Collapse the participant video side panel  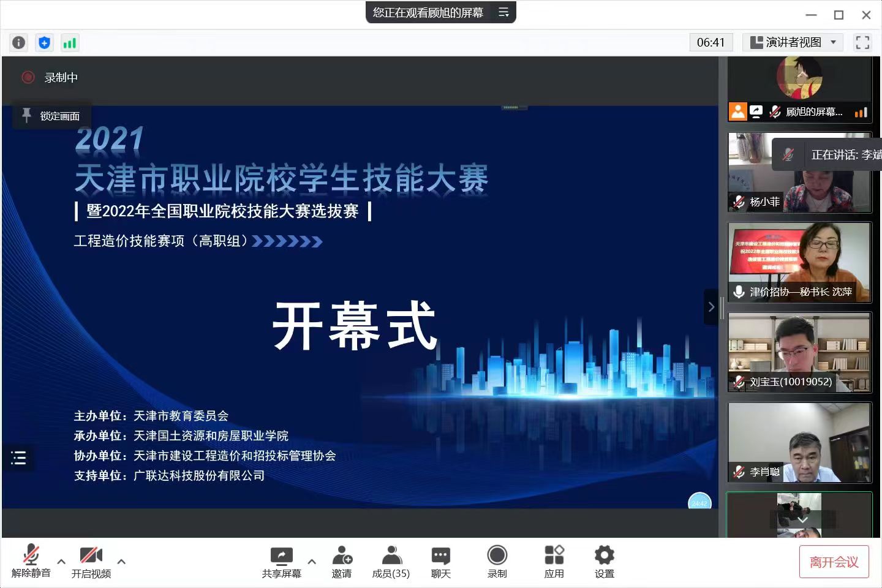click(x=710, y=307)
